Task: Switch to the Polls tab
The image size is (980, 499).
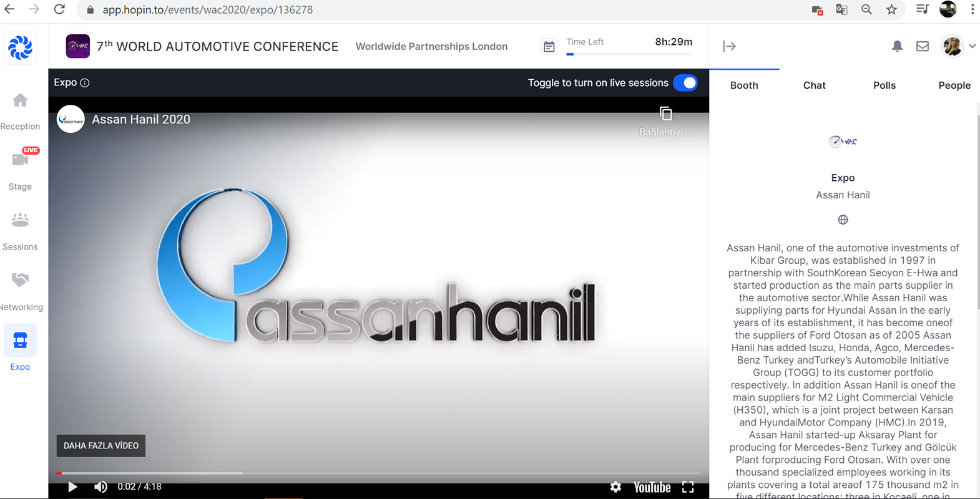Action: [x=884, y=85]
